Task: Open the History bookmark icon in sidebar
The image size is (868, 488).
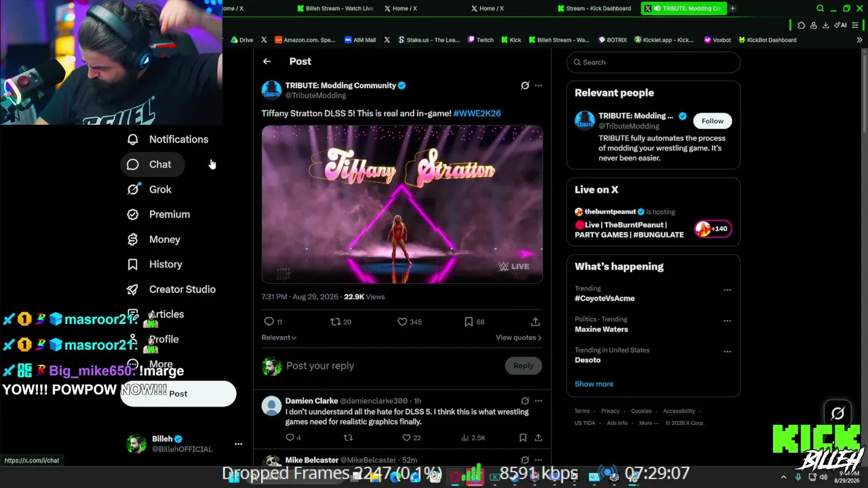Action: [133, 264]
